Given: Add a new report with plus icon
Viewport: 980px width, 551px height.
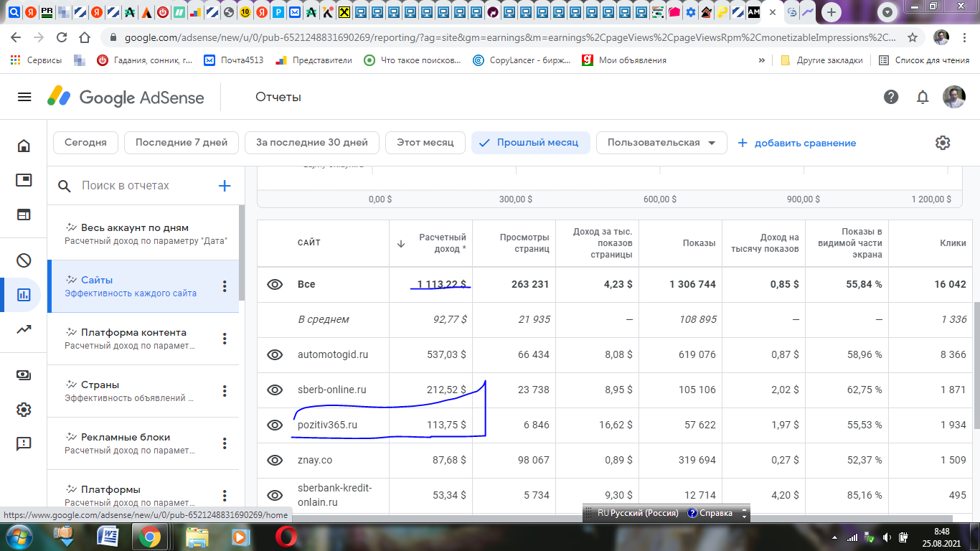Looking at the screenshot, I should (225, 186).
